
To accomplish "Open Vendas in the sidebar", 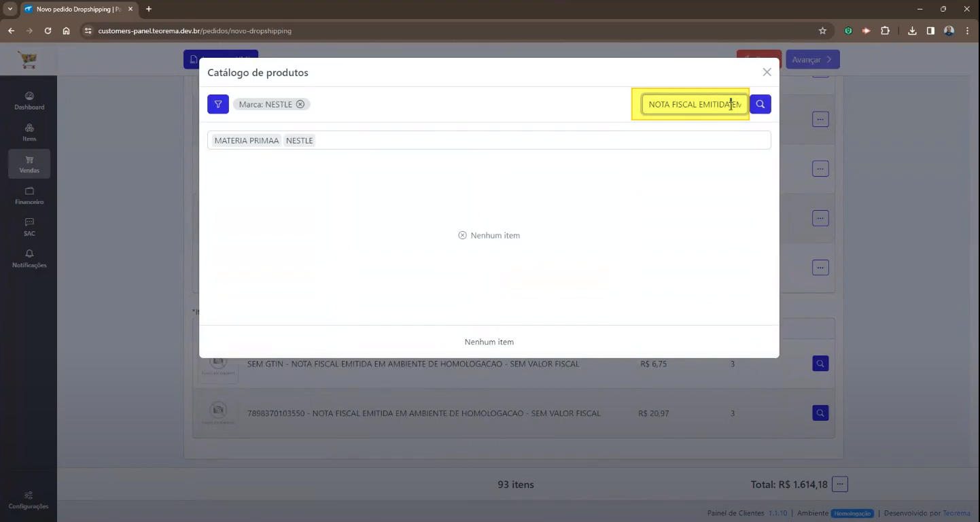I will [29, 164].
